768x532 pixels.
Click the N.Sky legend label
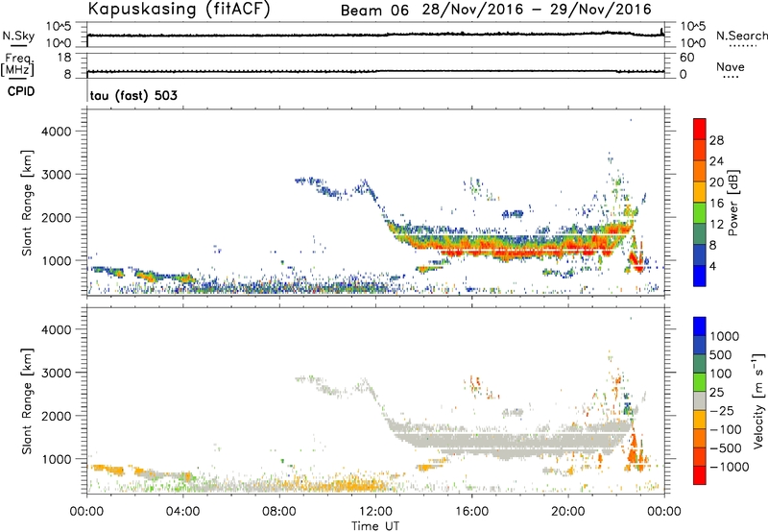coord(18,36)
